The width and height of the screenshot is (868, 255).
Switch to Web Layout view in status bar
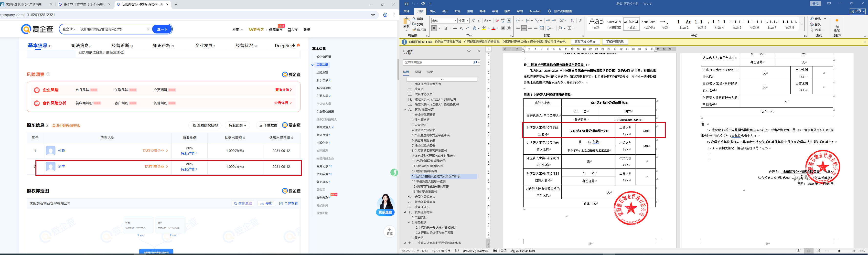(818, 251)
